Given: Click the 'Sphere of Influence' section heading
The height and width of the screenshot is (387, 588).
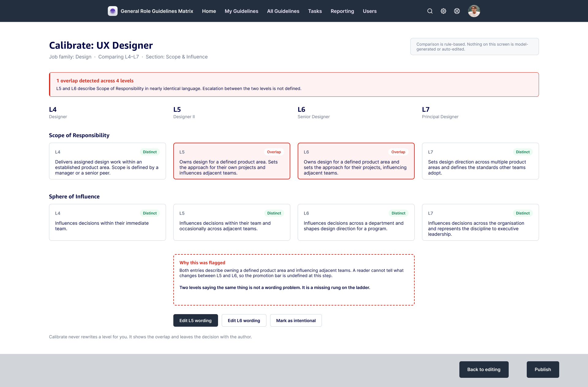Looking at the screenshot, I should pos(74,197).
